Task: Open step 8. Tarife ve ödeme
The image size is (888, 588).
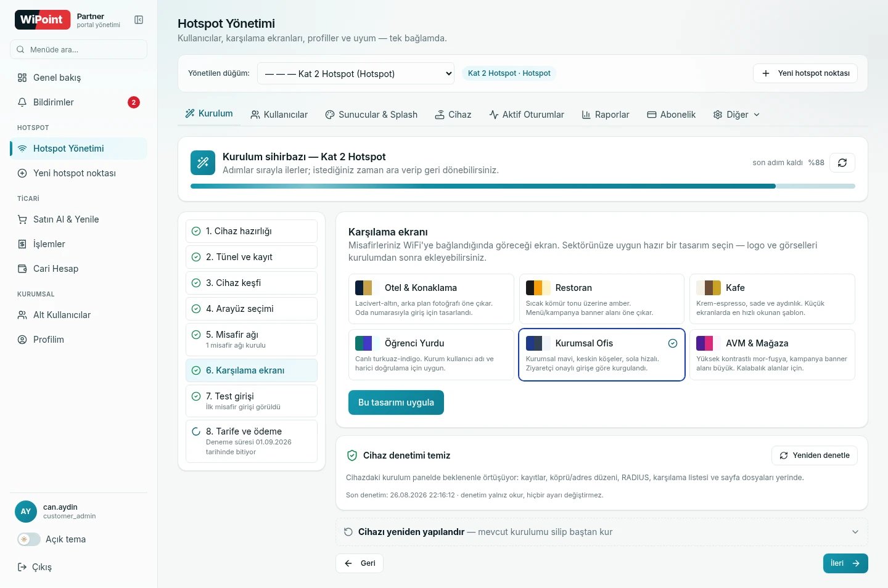Action: (252, 441)
